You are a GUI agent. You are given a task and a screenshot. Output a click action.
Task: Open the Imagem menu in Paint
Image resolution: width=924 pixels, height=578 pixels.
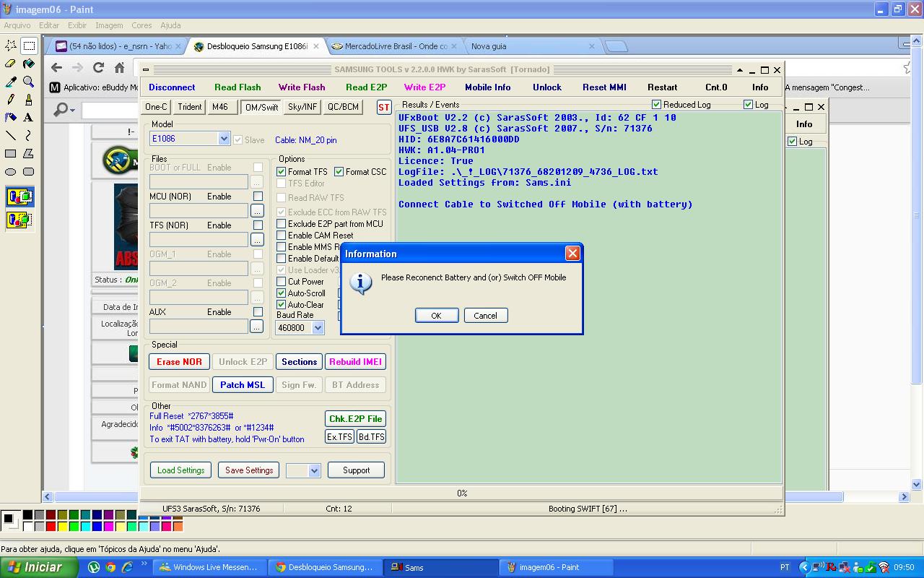(109, 25)
